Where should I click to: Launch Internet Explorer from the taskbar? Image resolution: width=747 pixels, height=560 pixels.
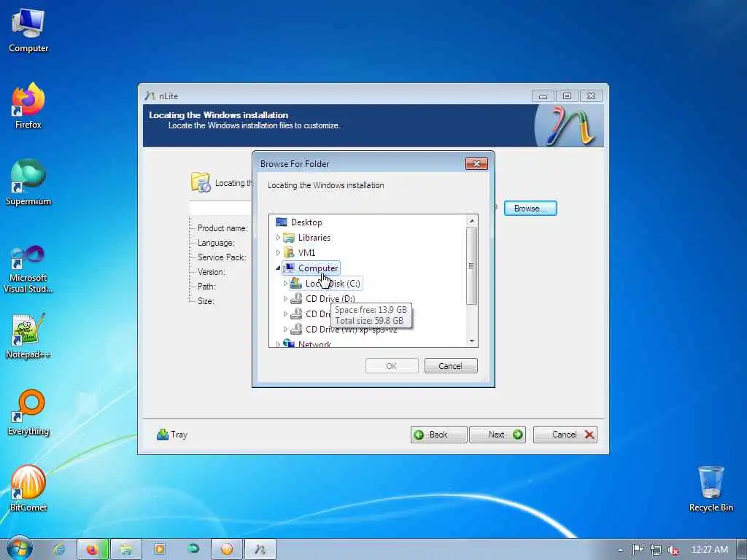pyautogui.click(x=59, y=550)
